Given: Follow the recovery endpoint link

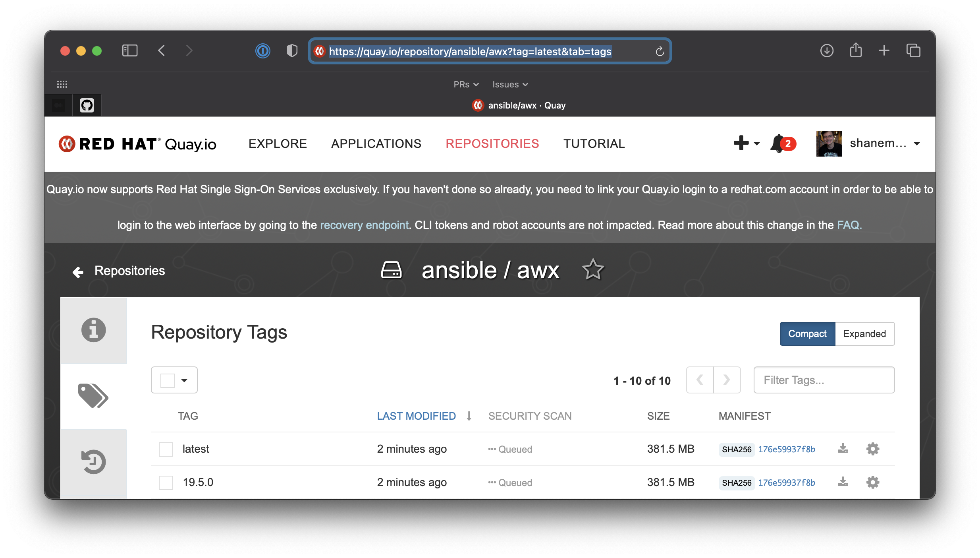Looking at the screenshot, I should pyautogui.click(x=364, y=225).
